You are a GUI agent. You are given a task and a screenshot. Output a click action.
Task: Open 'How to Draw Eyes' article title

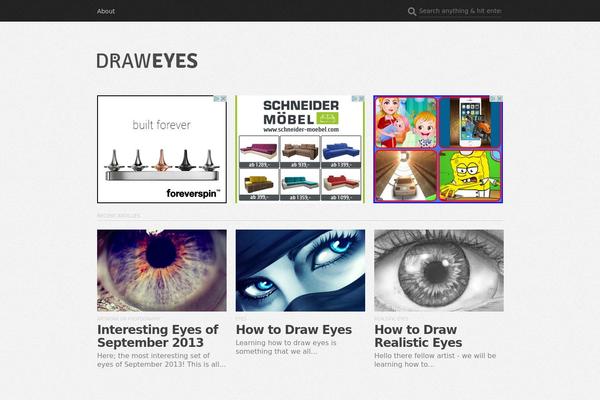[x=294, y=330]
